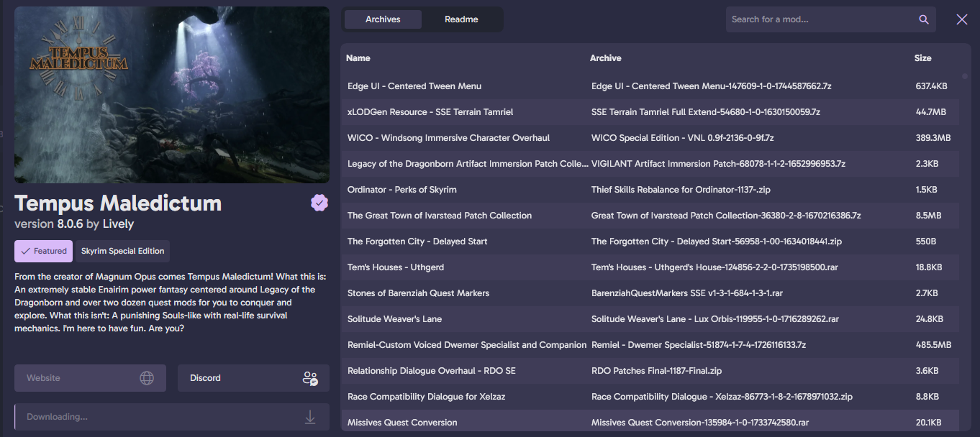Select 'Missives Quest Conversion' name
Viewport: 980px width, 437px height.
402,423
